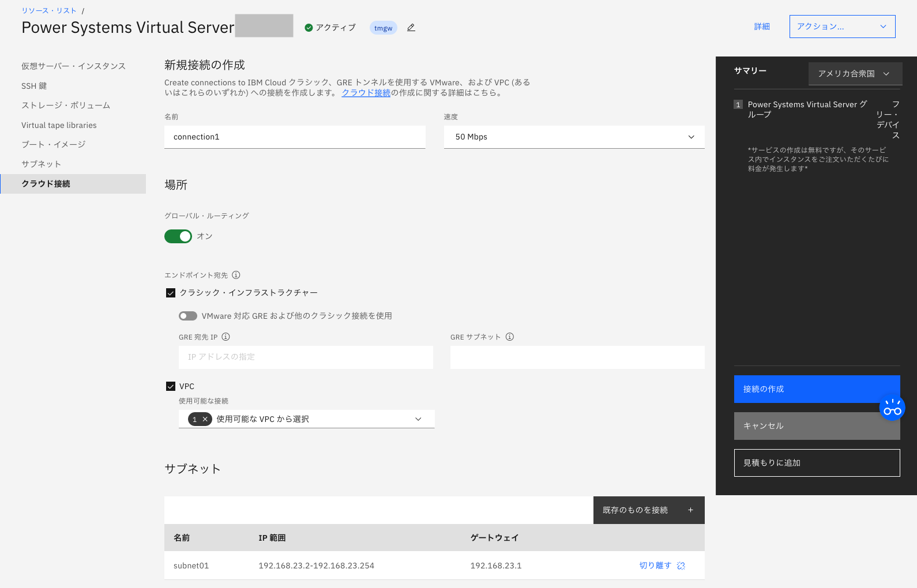This screenshot has height=588, width=917.
Task: Click IP range 192.168.23.2-192.168.23.254 cell
Action: (316, 566)
